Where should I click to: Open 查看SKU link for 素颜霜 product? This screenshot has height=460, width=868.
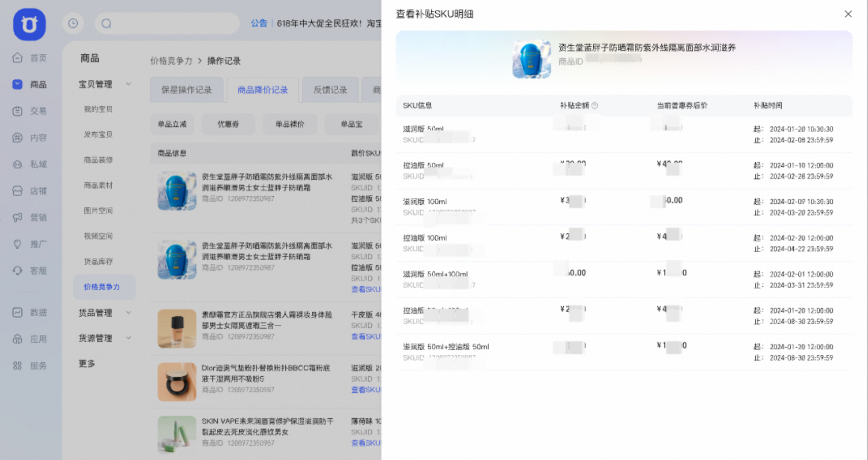(366, 336)
